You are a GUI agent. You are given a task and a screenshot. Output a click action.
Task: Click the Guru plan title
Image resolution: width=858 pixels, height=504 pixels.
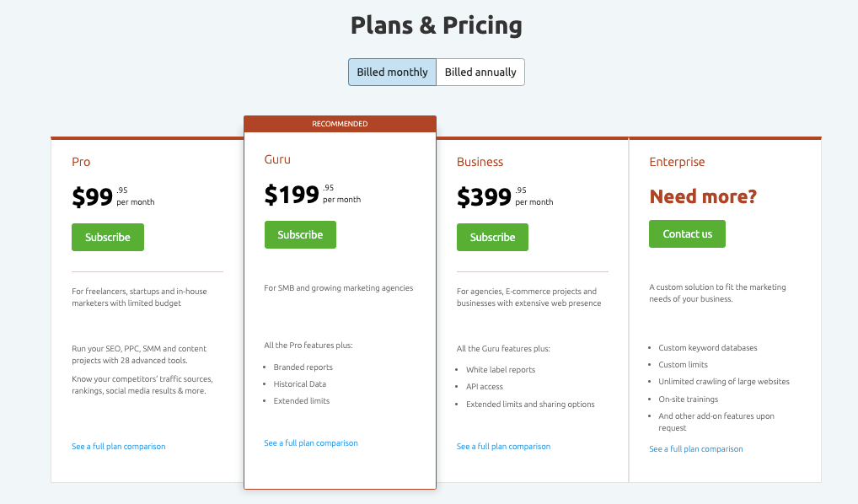pos(277,159)
